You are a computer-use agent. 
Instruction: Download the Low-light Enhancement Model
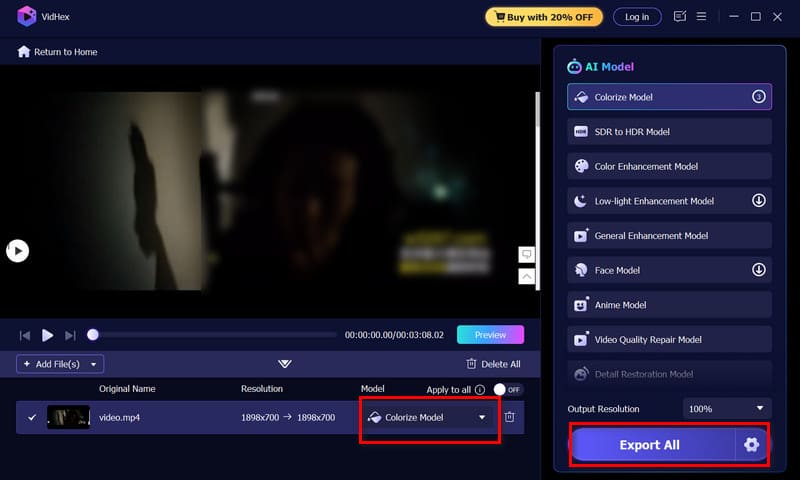pos(758,201)
